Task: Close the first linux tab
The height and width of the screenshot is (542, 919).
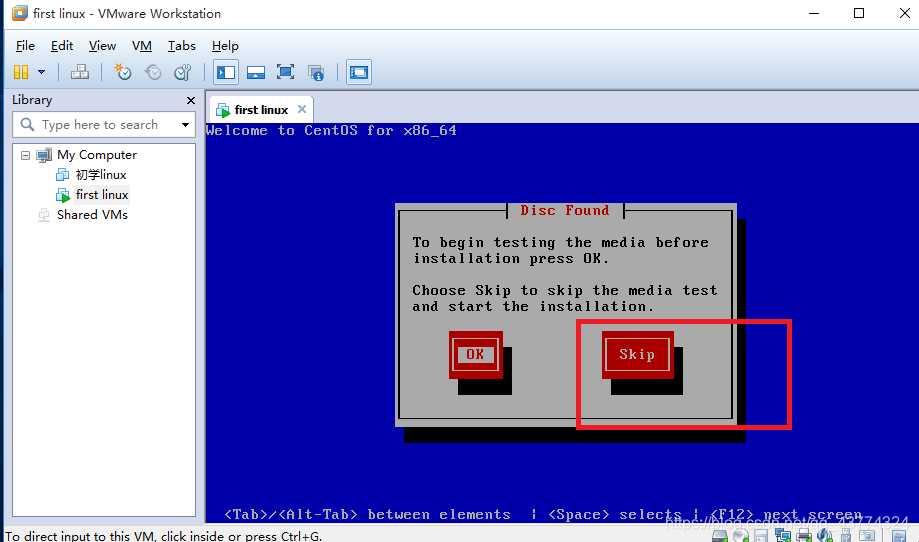Action: pos(302,109)
